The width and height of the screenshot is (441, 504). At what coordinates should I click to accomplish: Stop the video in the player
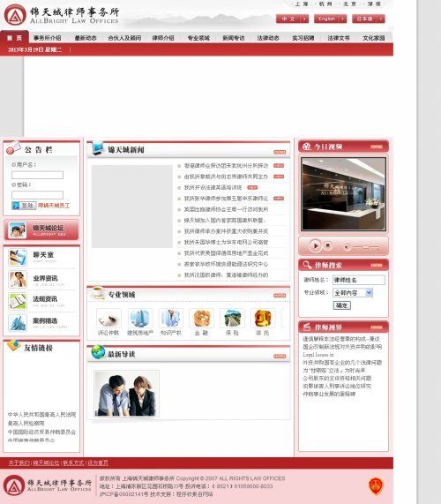click(x=327, y=245)
